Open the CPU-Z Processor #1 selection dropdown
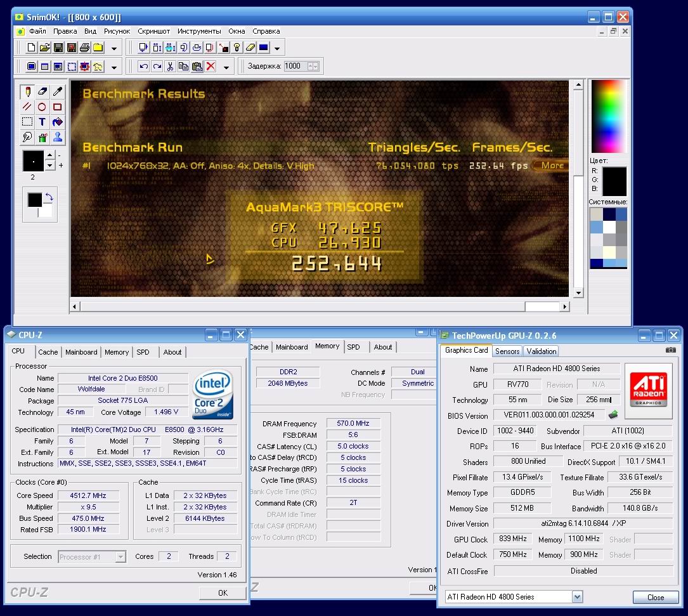 120,557
